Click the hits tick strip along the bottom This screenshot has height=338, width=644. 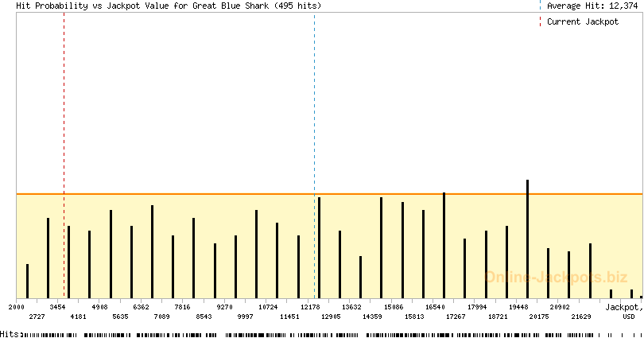point(318,334)
